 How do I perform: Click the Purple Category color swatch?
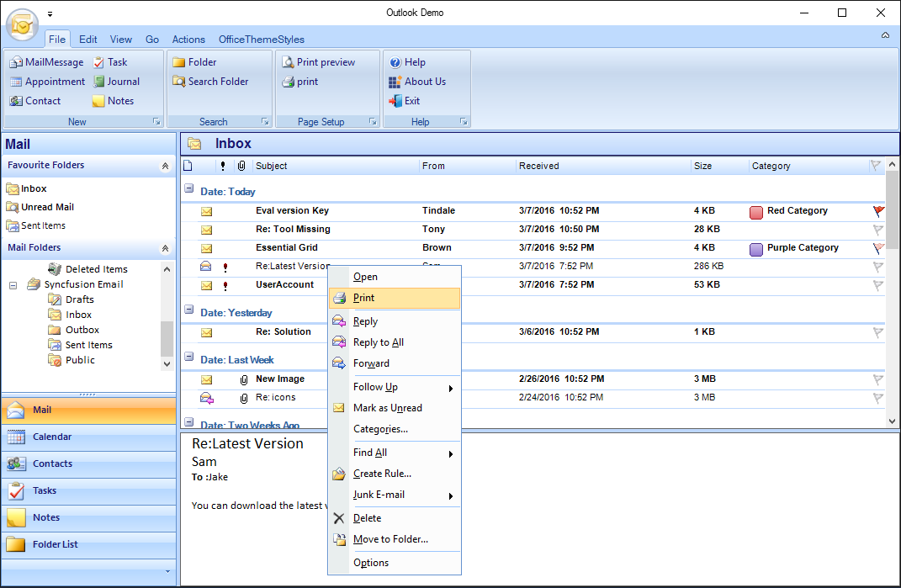pos(756,249)
